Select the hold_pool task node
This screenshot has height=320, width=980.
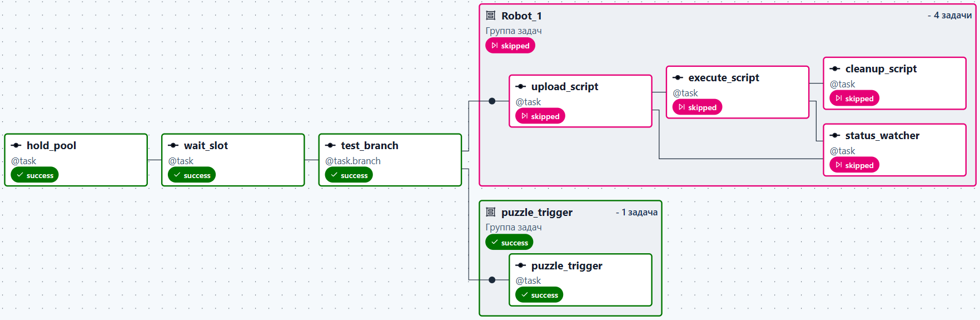[x=76, y=160]
